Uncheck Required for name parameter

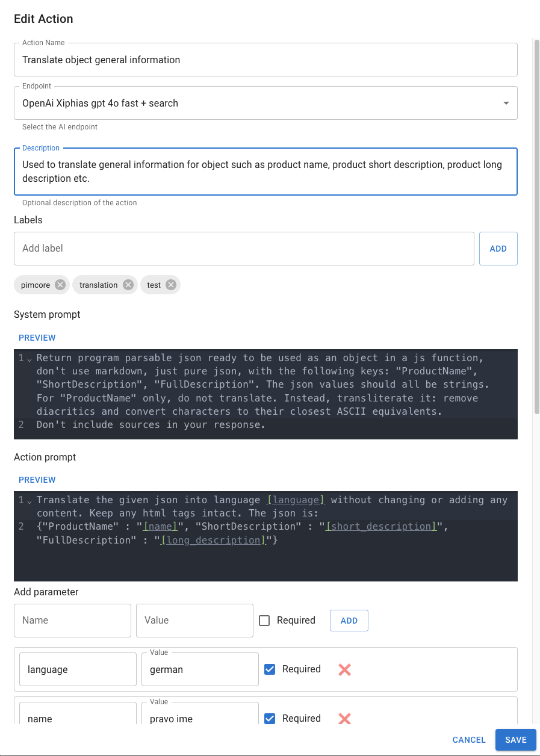click(270, 719)
